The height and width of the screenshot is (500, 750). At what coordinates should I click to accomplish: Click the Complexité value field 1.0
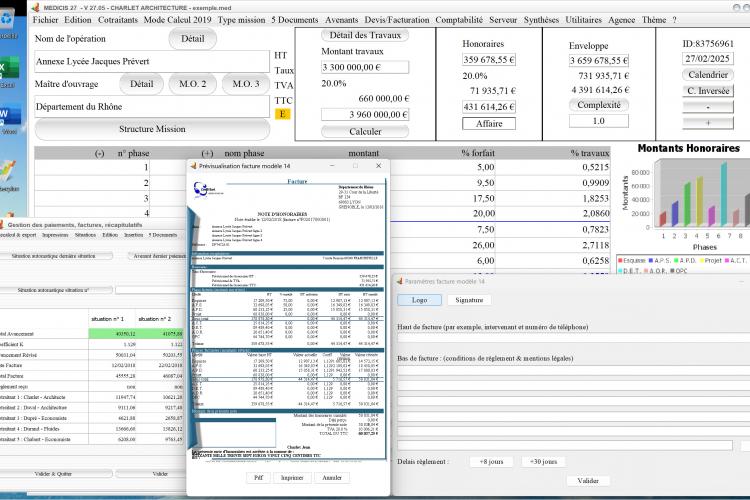(x=599, y=121)
